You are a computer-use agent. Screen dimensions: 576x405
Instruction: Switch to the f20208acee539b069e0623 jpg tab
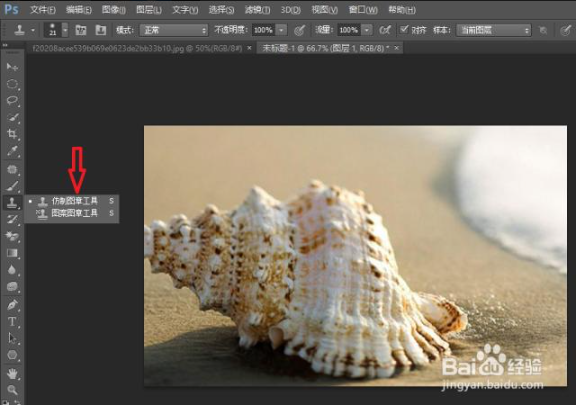(x=138, y=48)
